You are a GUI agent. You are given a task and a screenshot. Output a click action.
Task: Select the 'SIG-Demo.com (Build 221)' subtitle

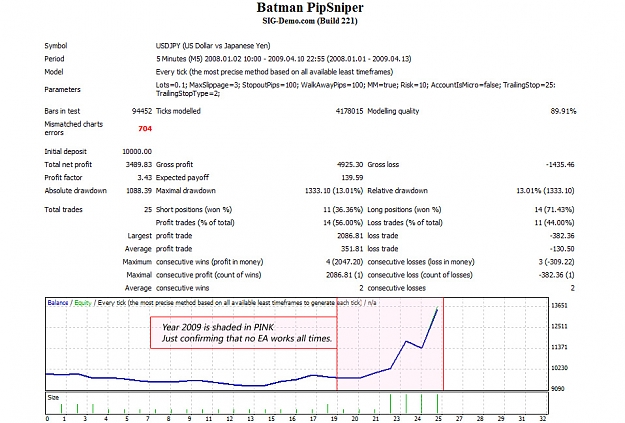[x=310, y=21]
